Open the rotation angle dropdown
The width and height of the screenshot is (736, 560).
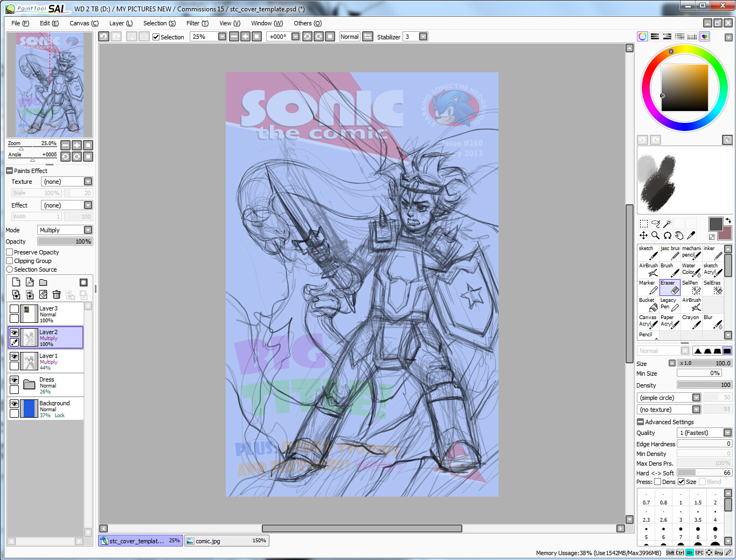coord(295,37)
